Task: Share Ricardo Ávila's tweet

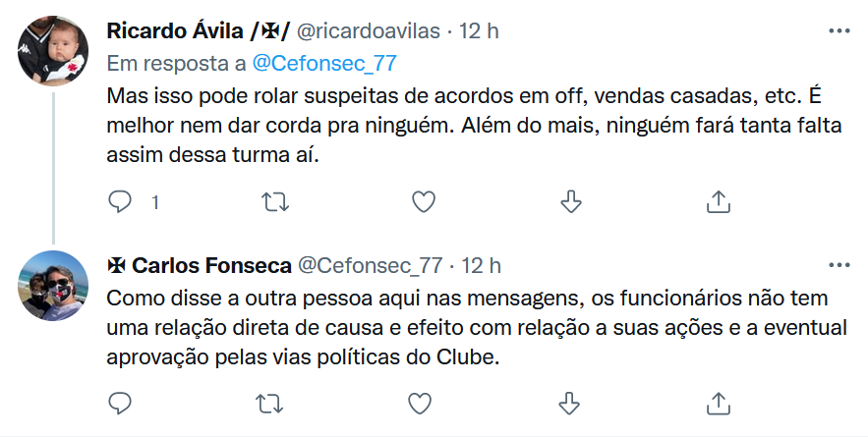Action: tap(719, 202)
